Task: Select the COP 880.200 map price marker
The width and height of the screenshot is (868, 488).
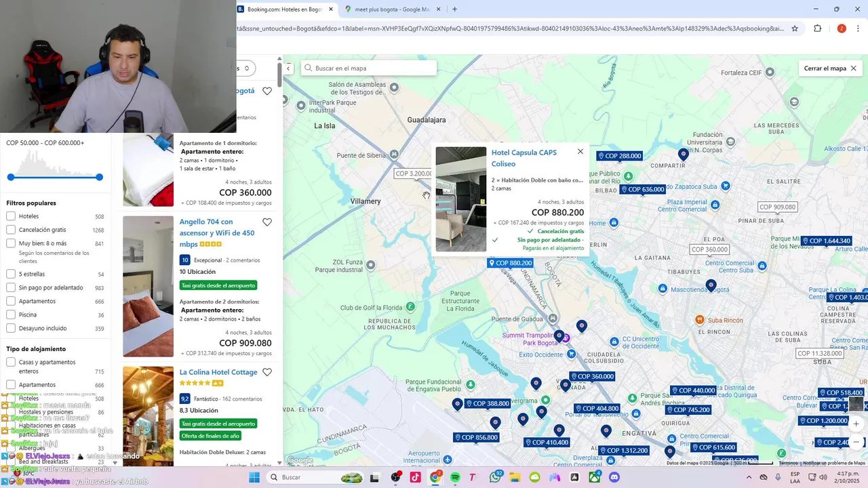Action: (510, 263)
